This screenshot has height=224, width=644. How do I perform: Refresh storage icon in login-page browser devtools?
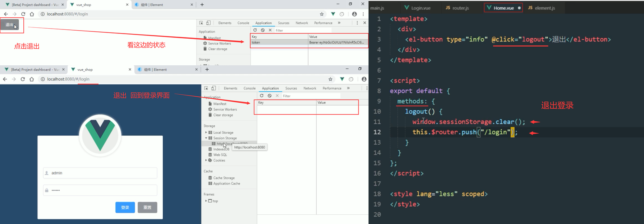tap(262, 96)
